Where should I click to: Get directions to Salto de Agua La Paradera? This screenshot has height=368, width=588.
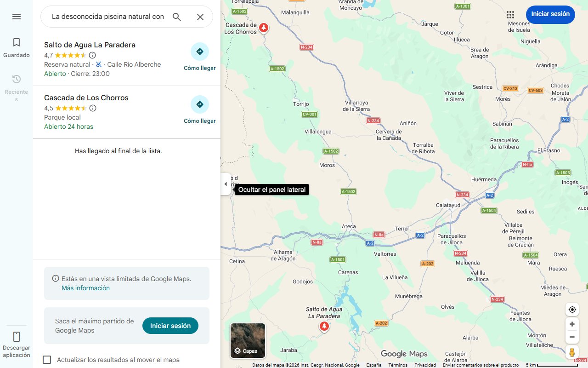pos(200,52)
